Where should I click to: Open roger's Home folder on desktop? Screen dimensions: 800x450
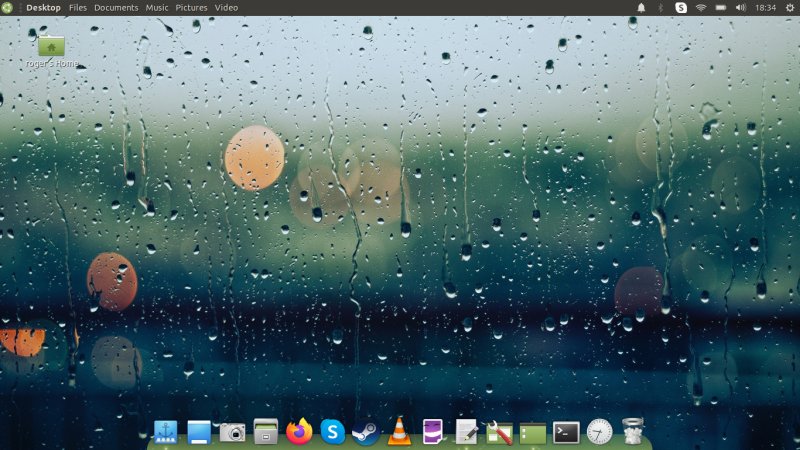point(51,45)
